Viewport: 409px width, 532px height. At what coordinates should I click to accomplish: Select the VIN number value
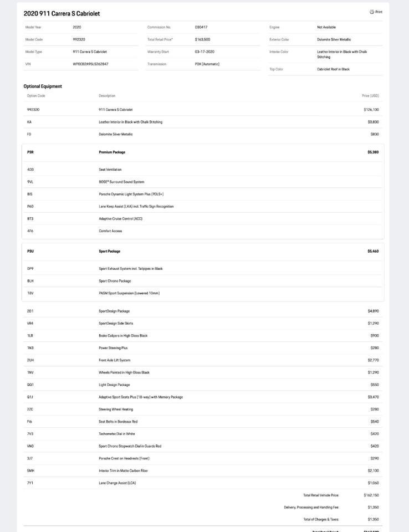(90, 64)
